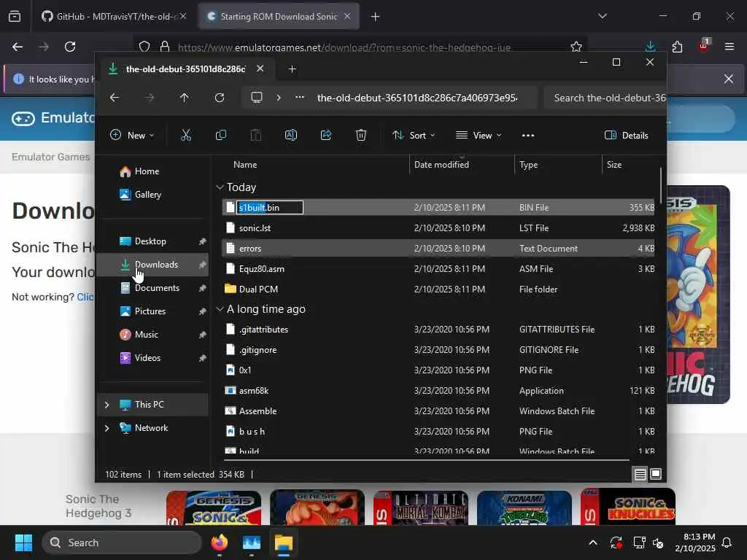Click the Cut scissors icon in Explorer toolbar
Screen dimensions: 747x560
(x=186, y=135)
